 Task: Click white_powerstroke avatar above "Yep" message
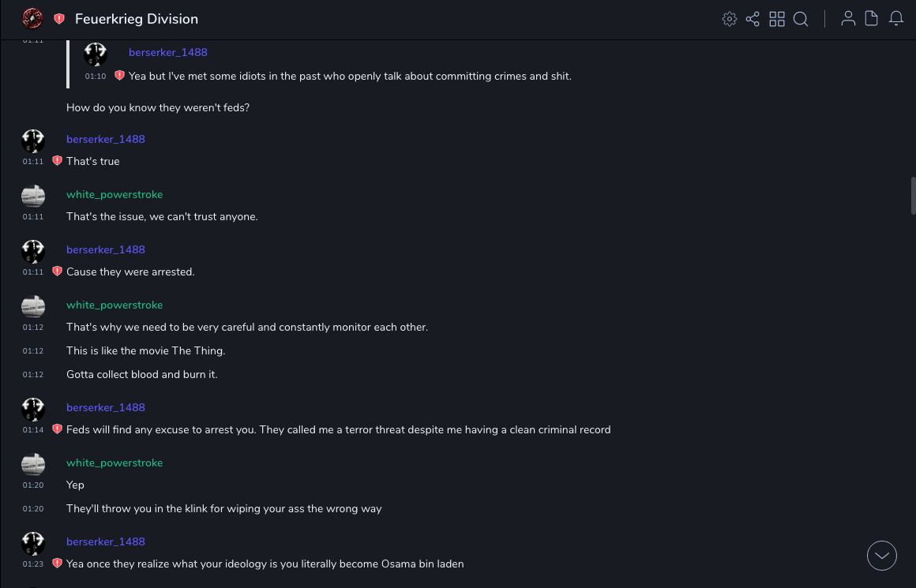click(33, 465)
